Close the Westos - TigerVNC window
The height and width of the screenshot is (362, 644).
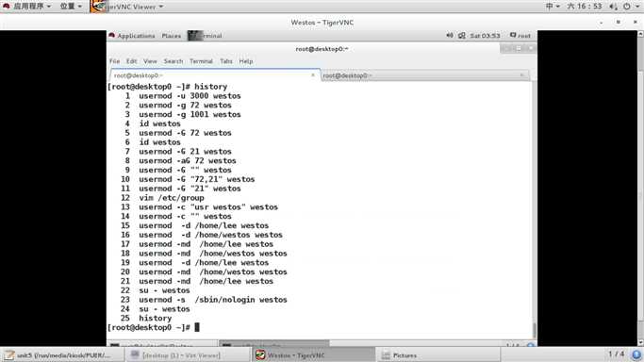pos(635,23)
